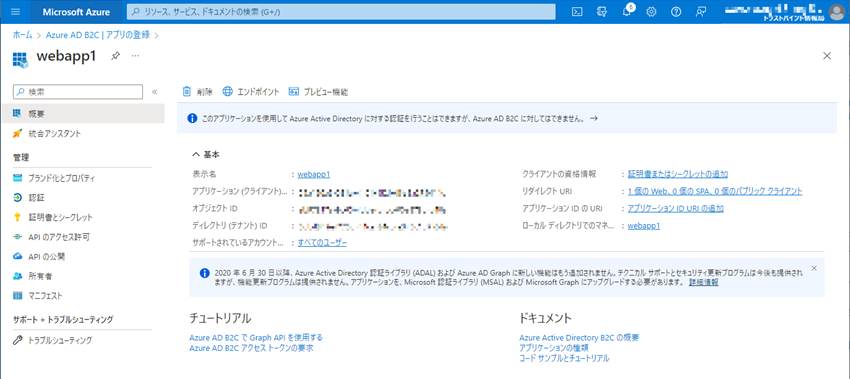Pin webapp1 using the pin icon
The width and height of the screenshot is (850, 379).
115,56
